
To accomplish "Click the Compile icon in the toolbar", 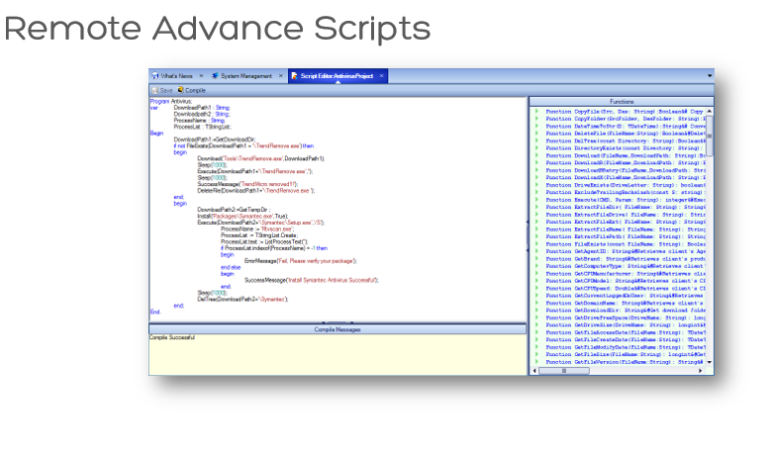I will click(181, 90).
